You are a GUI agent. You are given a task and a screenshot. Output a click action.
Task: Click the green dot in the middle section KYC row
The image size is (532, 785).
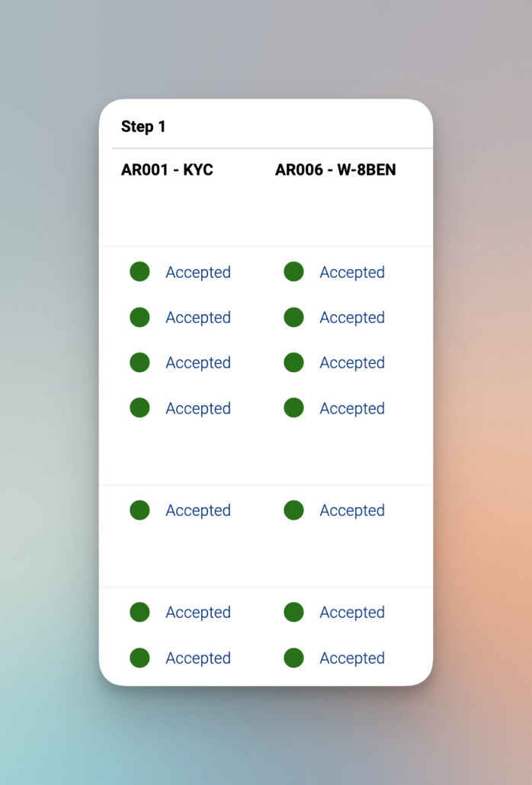coord(139,510)
